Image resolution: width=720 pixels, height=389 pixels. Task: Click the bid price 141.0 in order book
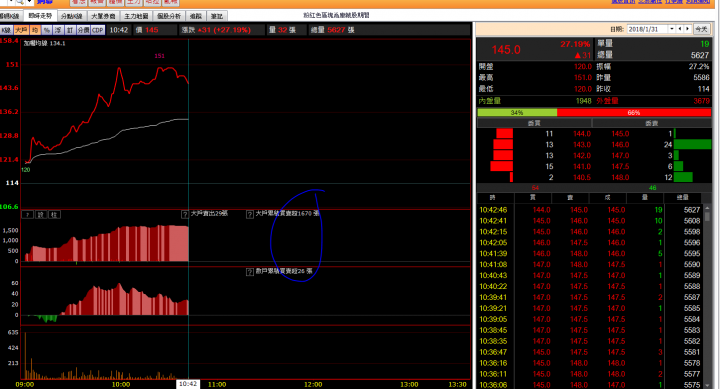pos(582,166)
